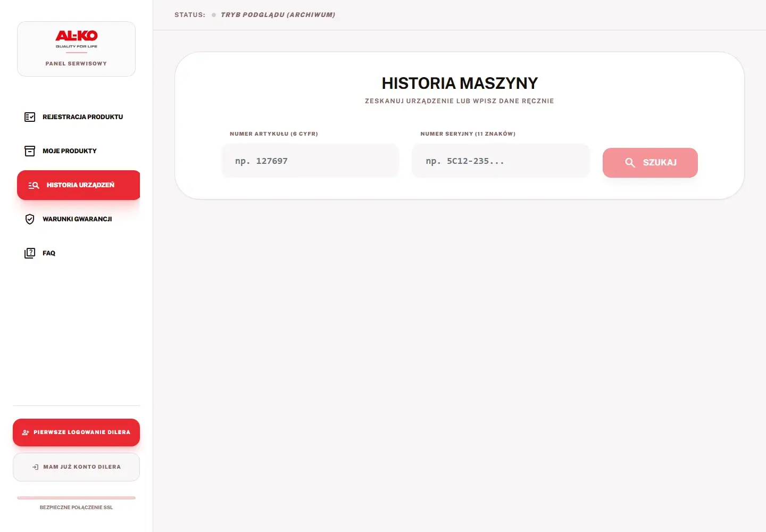The width and height of the screenshot is (766, 532).
Task: Click the 'Historia Maszyny' heading
Action: tap(460, 83)
